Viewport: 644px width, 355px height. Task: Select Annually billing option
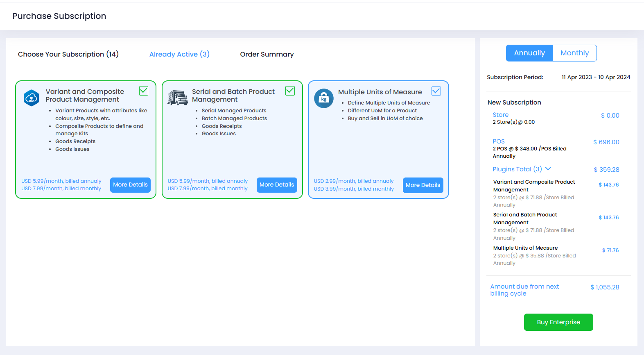pos(529,53)
